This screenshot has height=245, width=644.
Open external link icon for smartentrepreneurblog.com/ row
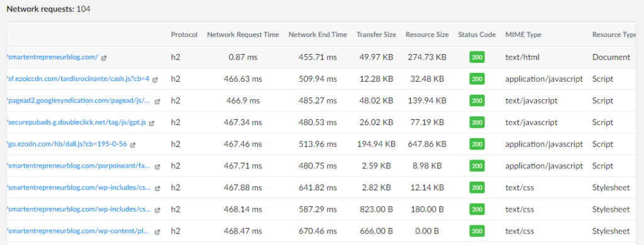pos(104,58)
